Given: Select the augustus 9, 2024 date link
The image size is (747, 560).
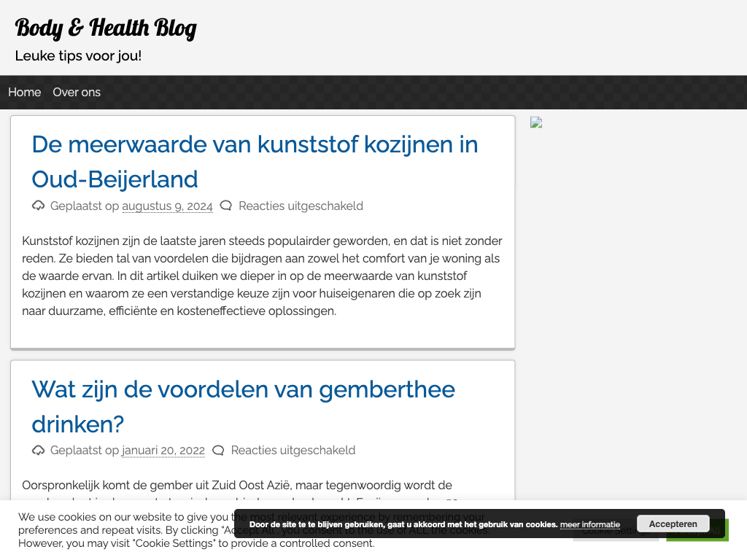Looking at the screenshot, I should click(x=167, y=206).
